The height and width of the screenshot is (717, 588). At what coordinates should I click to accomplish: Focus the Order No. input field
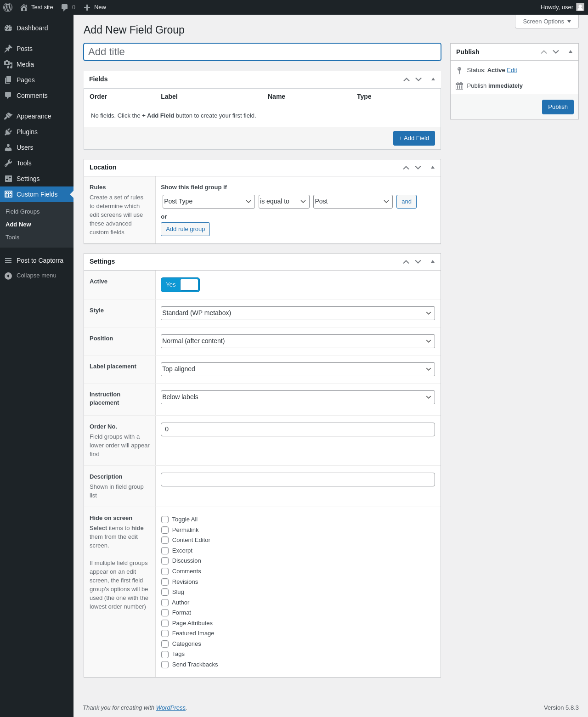pyautogui.click(x=298, y=429)
